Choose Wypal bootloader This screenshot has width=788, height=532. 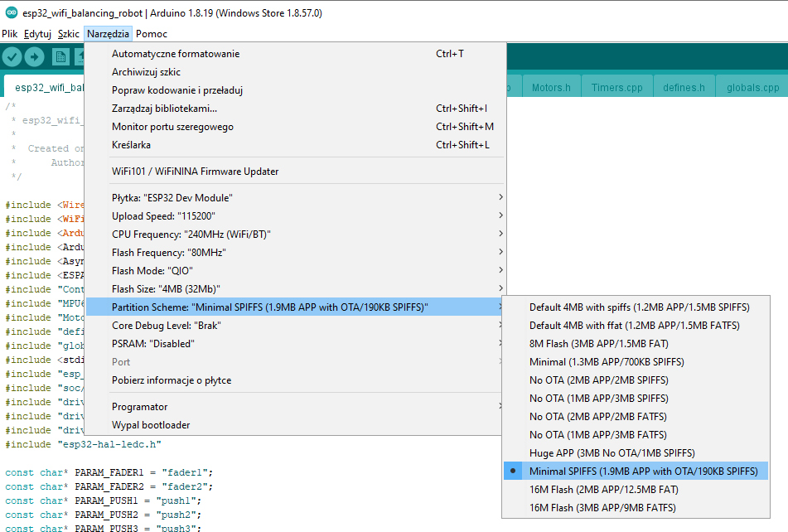pos(295,425)
